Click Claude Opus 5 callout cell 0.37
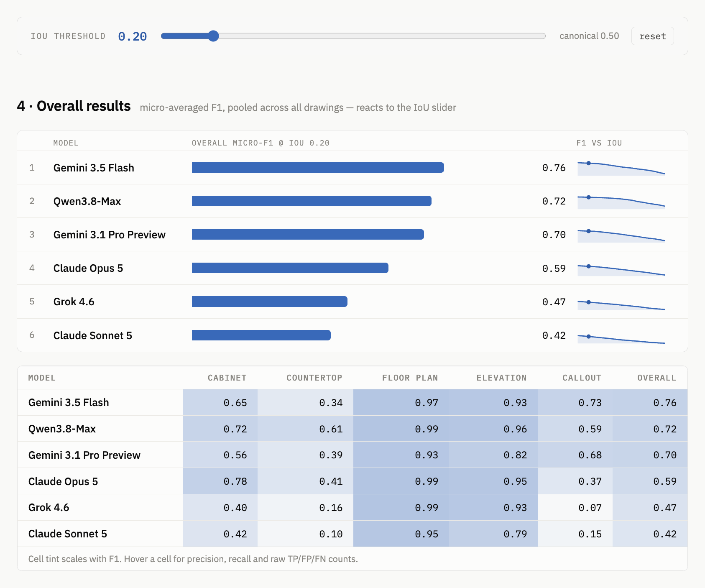The height and width of the screenshot is (588, 705). pyautogui.click(x=575, y=481)
